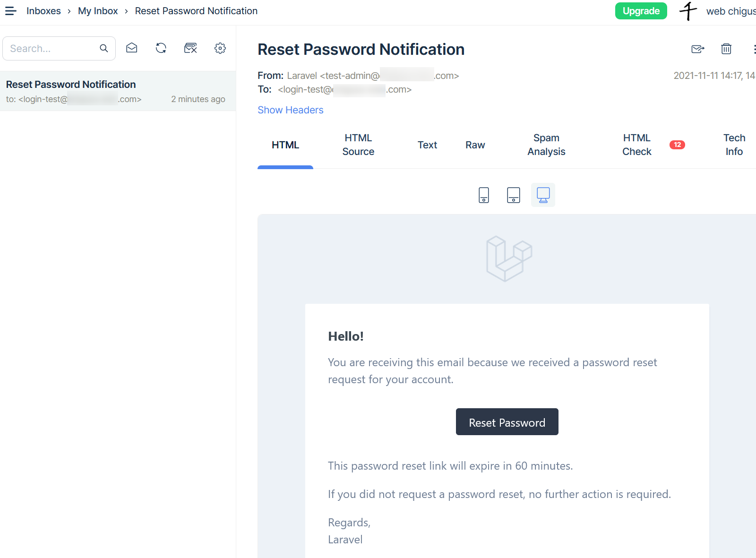Delete the message with trash icon
The width and height of the screenshot is (756, 558).
726,49
